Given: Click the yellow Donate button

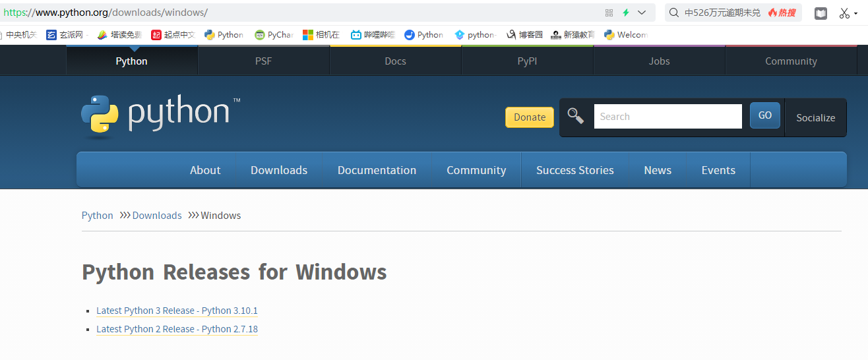Looking at the screenshot, I should tap(530, 117).
